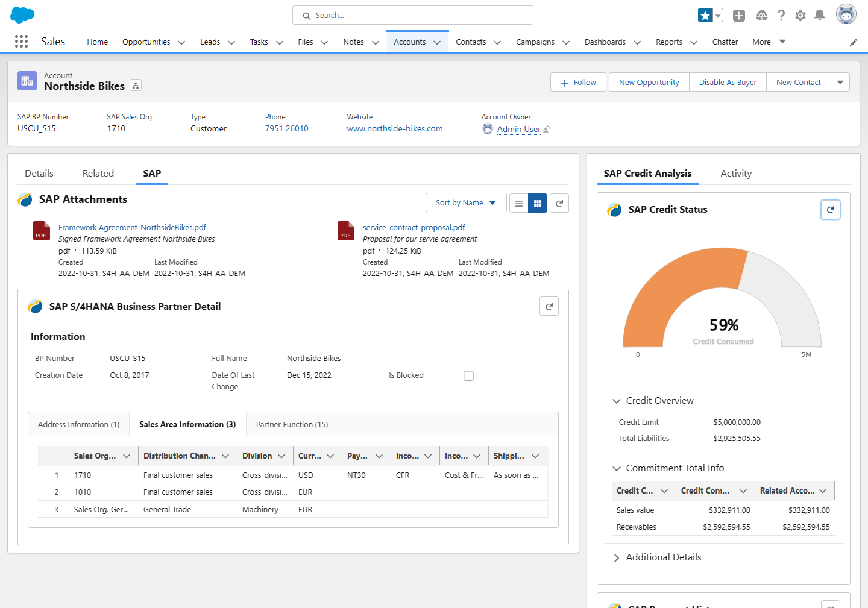Refresh the SAP Credit Status card
Image resolution: width=868 pixels, height=608 pixels.
click(831, 210)
